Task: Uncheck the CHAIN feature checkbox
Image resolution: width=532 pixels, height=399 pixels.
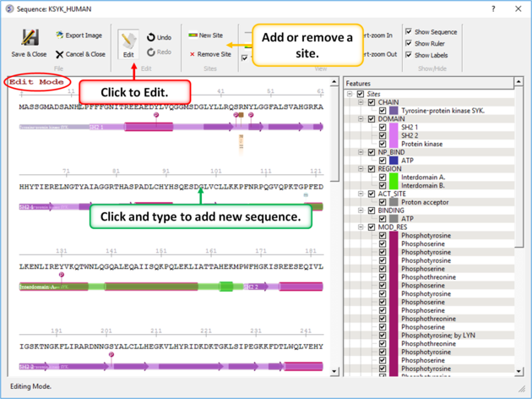Action: point(372,102)
